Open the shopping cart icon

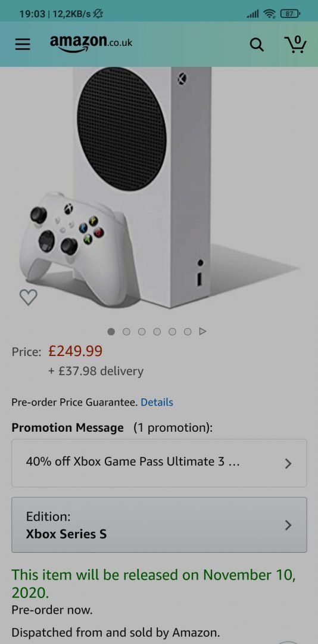pos(295,44)
